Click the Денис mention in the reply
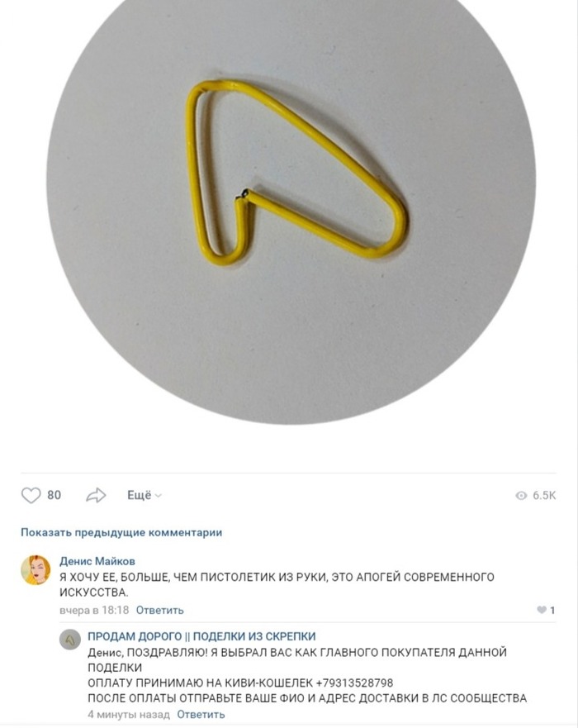578x728 pixels. tap(104, 652)
